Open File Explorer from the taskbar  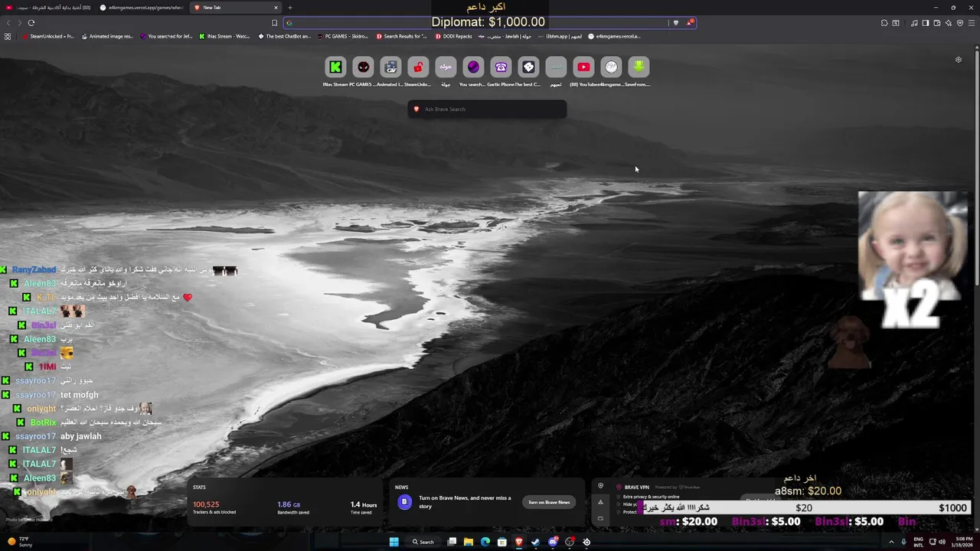(x=469, y=542)
